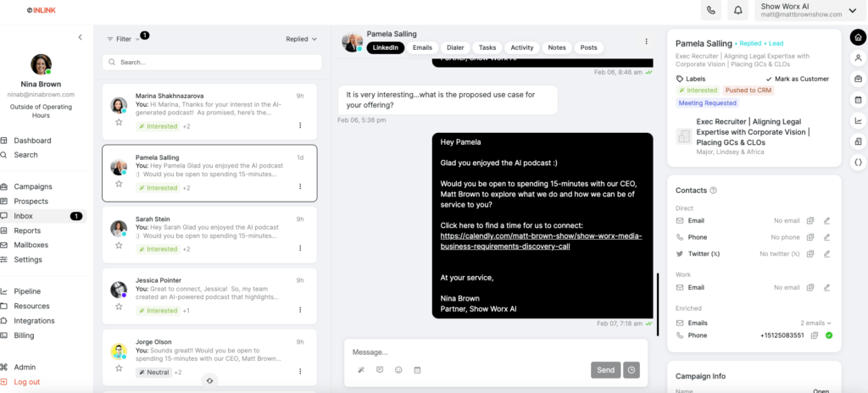This screenshot has width=868, height=393.
Task: Open the Calendly link in the message
Action: [542, 241]
